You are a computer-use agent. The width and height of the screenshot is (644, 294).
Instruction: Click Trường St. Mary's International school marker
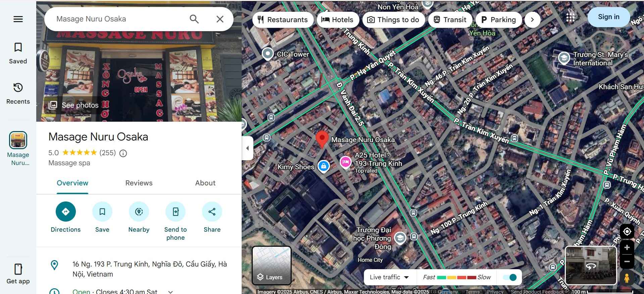(x=564, y=58)
